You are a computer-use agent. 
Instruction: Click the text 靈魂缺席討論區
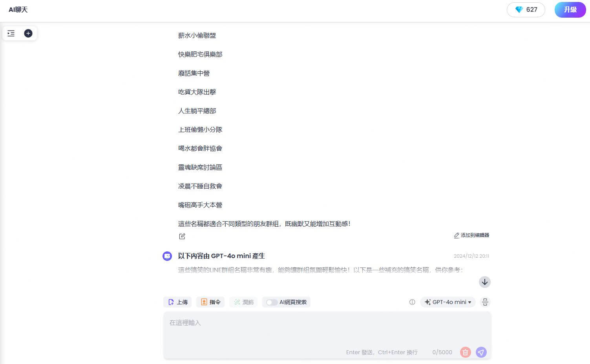tap(200, 167)
